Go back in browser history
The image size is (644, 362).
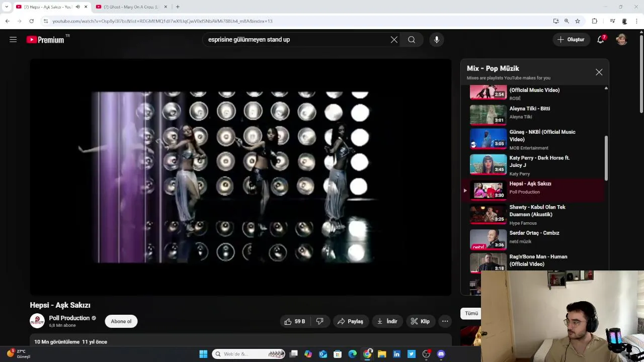[x=7, y=21]
